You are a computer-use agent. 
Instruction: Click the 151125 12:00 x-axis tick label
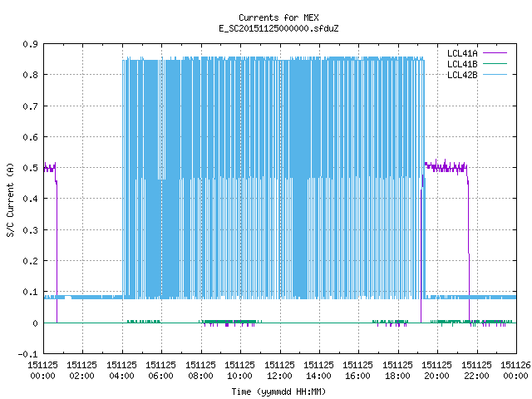click(x=279, y=370)
